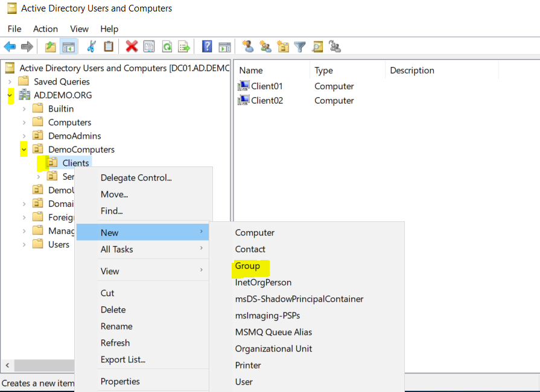Sort by the Name column header

point(272,70)
